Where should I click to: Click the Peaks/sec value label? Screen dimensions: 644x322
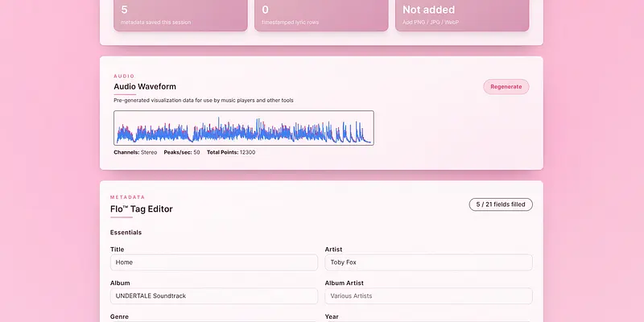click(x=182, y=152)
